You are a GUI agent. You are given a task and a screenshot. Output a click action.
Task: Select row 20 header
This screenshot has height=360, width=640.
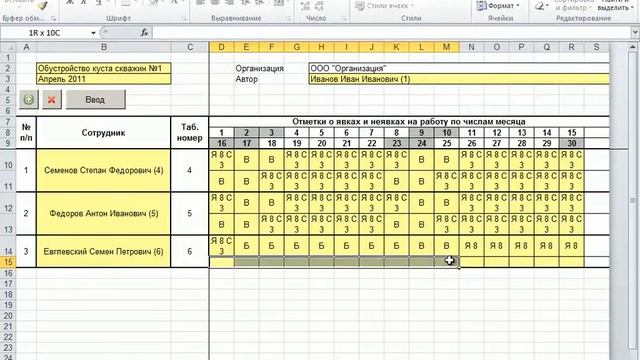click(x=8, y=316)
